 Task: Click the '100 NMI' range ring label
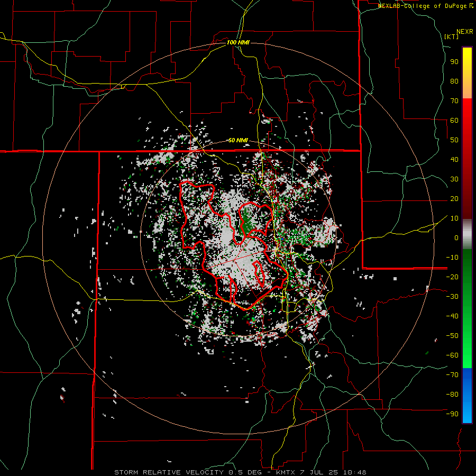click(x=238, y=42)
